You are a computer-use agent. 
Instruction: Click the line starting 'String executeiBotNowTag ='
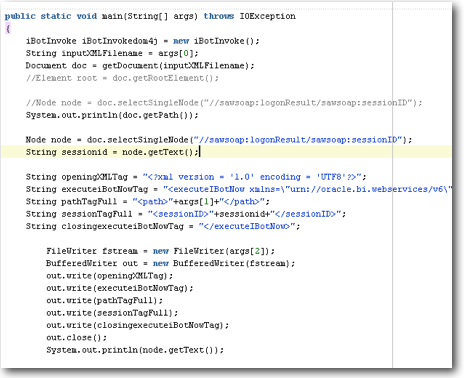coord(239,189)
